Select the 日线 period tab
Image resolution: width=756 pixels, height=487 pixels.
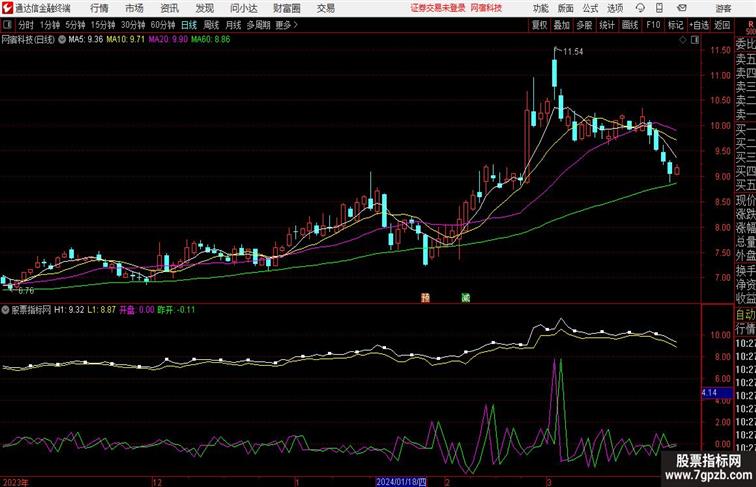point(189,25)
